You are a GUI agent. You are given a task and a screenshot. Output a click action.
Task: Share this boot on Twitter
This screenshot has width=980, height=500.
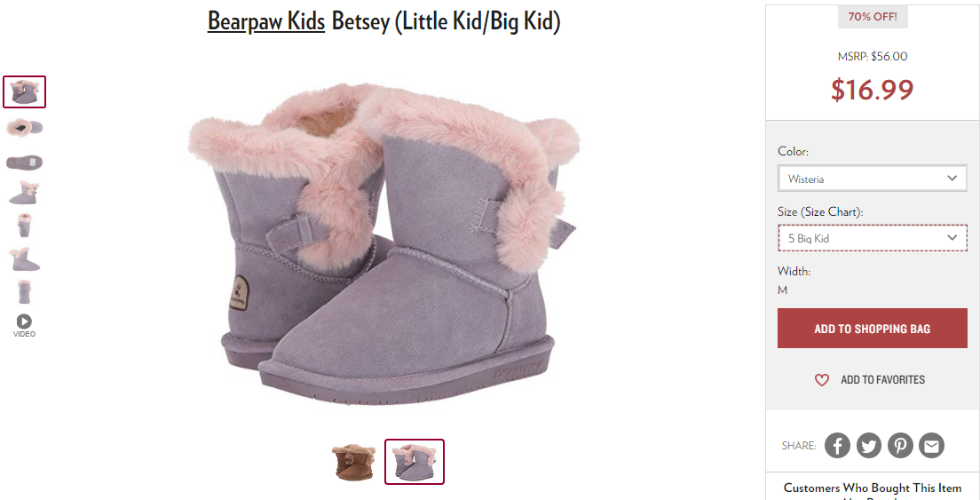tap(869, 446)
